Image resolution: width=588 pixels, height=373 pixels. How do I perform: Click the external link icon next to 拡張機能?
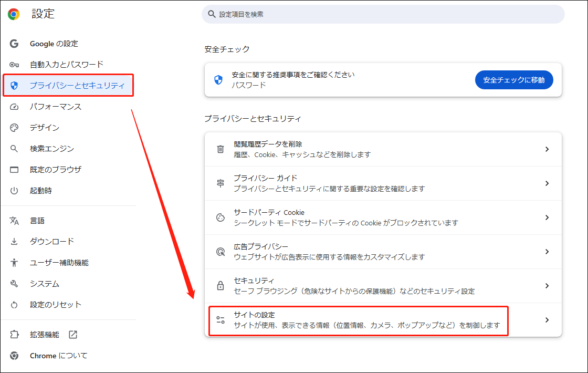[x=73, y=334]
